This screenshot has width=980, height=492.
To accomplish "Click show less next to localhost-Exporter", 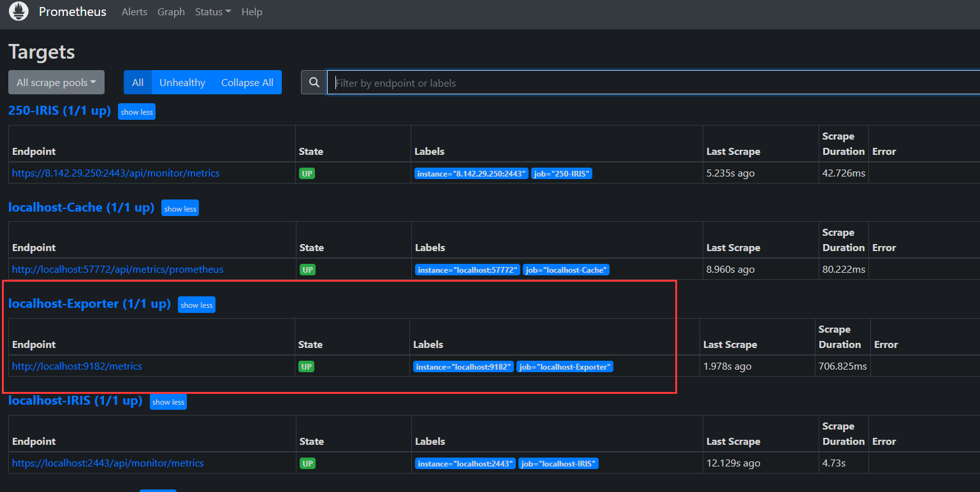I will tap(197, 305).
